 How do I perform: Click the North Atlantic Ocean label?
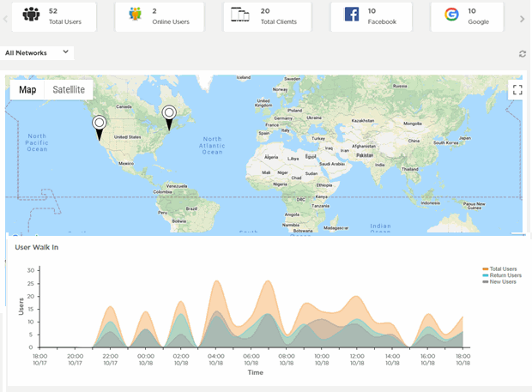pyautogui.click(x=212, y=146)
